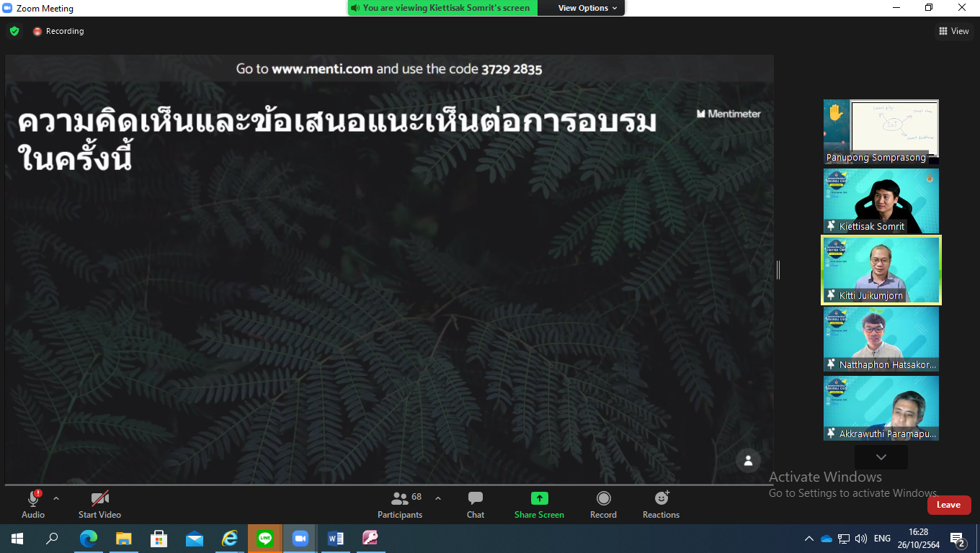Click the red Leave button
The height and width of the screenshot is (553, 980).
pyautogui.click(x=949, y=505)
